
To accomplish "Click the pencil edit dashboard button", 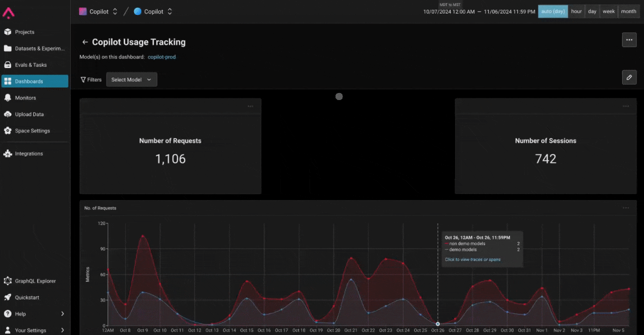I will [x=629, y=77].
